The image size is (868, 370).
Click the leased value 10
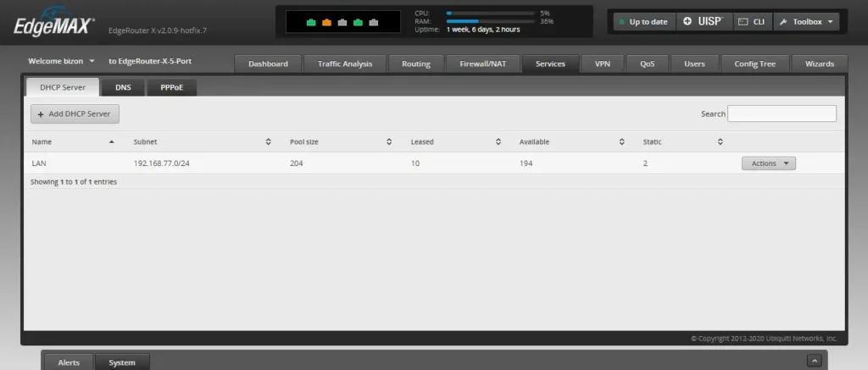(x=415, y=163)
